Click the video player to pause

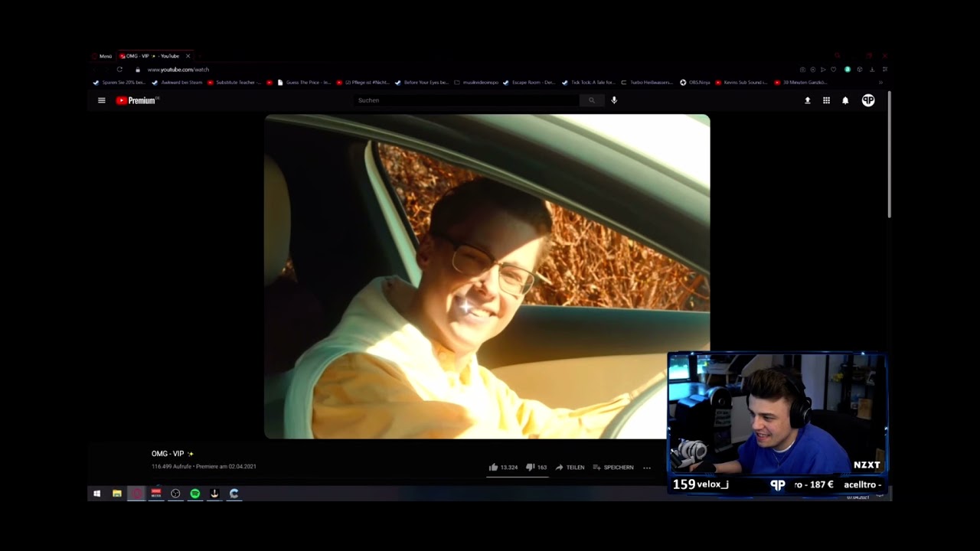[x=487, y=276]
